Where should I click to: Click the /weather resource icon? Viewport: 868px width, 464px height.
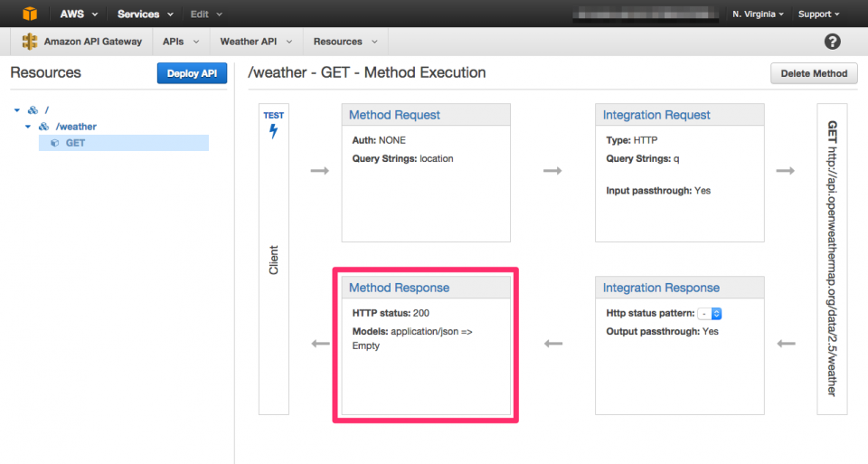[x=43, y=127]
